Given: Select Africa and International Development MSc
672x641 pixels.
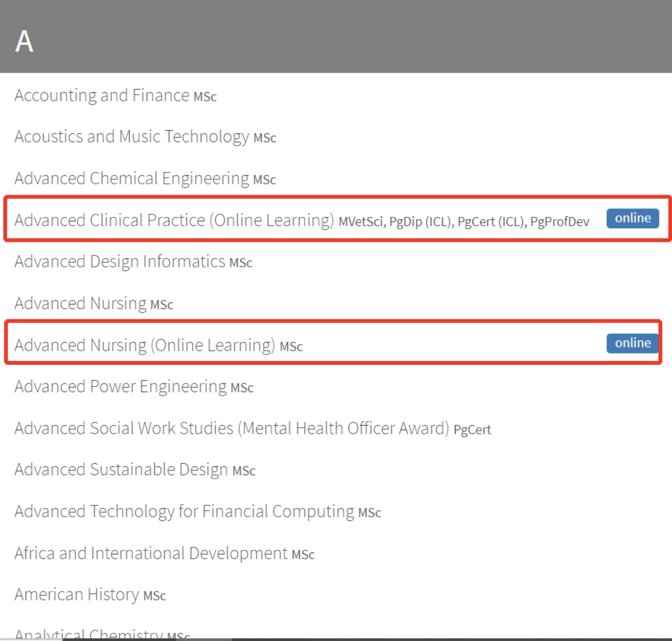Looking at the screenshot, I should [x=151, y=553].
